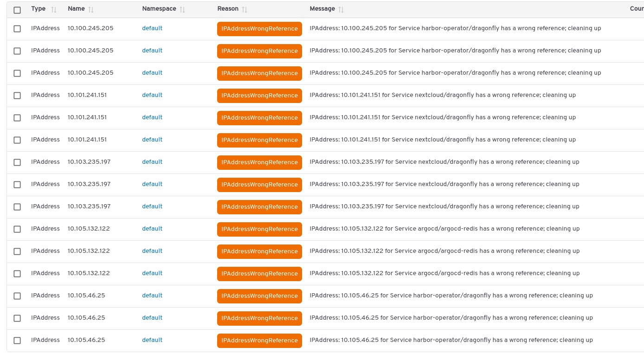This screenshot has height=354, width=644.
Task: Check the first 10.105.132.122 row checkbox
Action: tap(17, 229)
